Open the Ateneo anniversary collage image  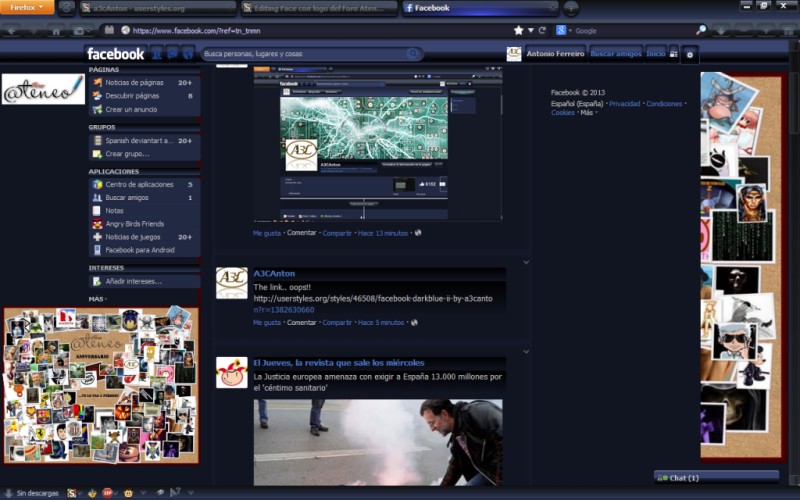coord(101,385)
